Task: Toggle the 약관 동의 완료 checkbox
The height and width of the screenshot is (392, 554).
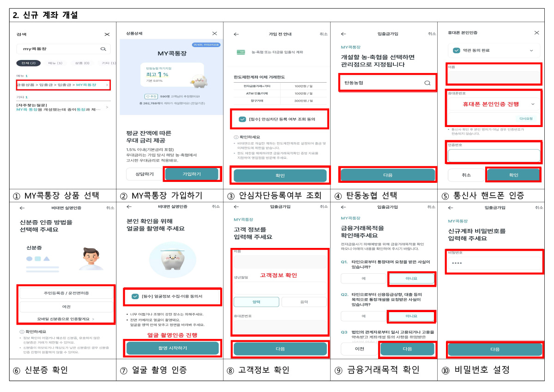Action: tap(457, 50)
